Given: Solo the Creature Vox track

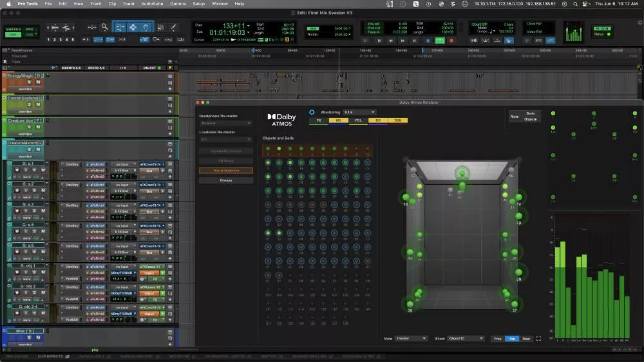Looking at the screenshot, I should coord(30,127).
